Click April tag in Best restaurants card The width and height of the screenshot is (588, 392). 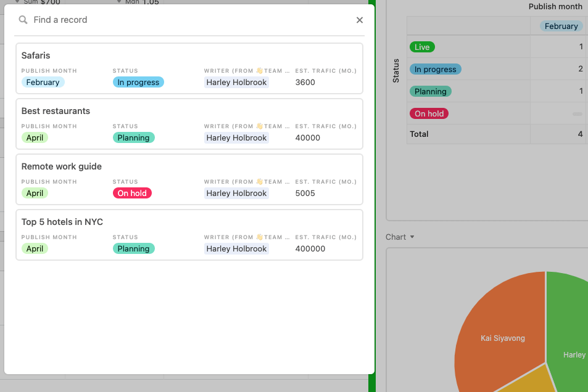coord(35,137)
